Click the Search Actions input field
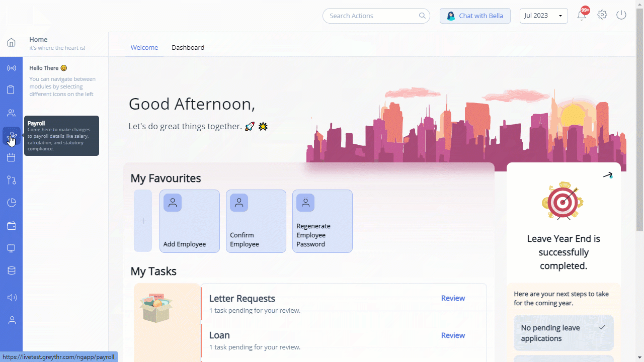The width and height of the screenshot is (644, 362). pos(376,16)
